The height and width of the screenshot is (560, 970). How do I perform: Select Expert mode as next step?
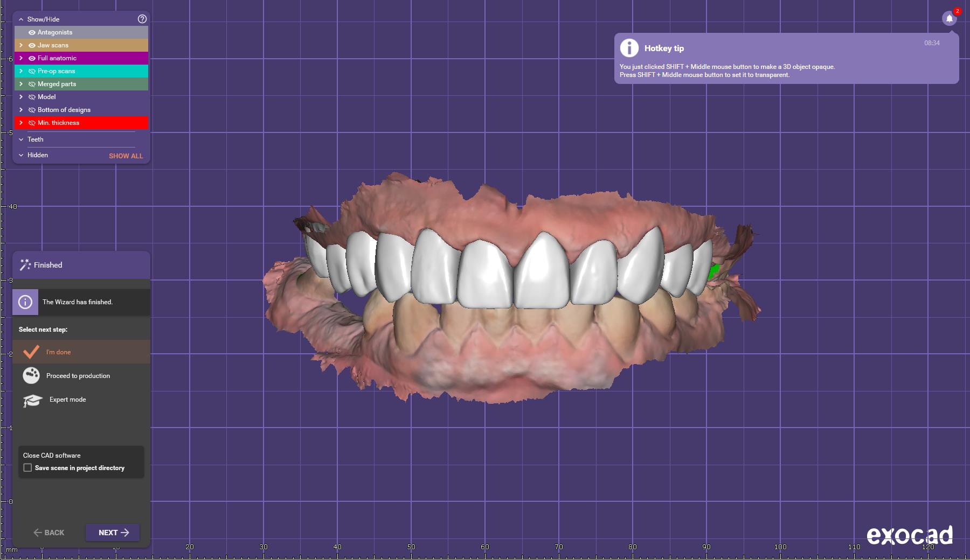[67, 400]
